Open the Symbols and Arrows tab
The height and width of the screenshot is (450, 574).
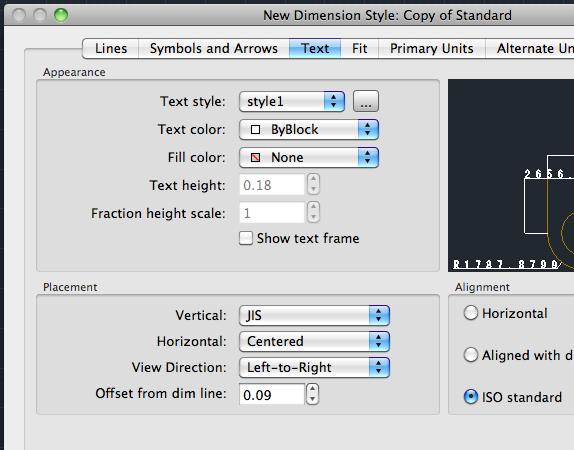[213, 48]
